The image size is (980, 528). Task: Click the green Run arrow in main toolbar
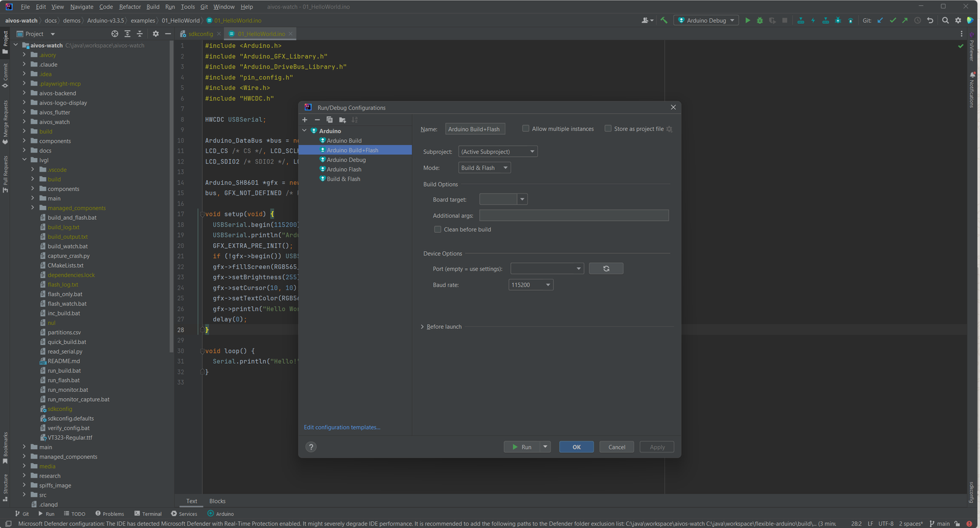point(747,20)
